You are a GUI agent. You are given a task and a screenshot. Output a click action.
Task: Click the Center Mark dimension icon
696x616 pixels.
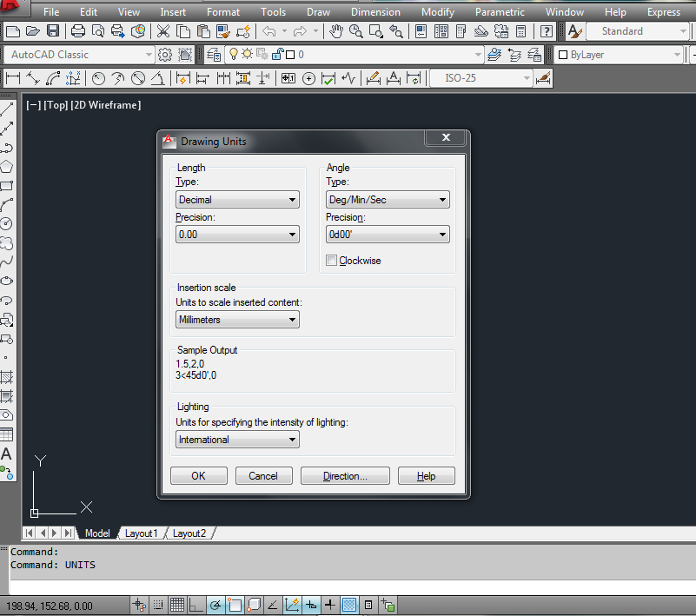point(308,78)
